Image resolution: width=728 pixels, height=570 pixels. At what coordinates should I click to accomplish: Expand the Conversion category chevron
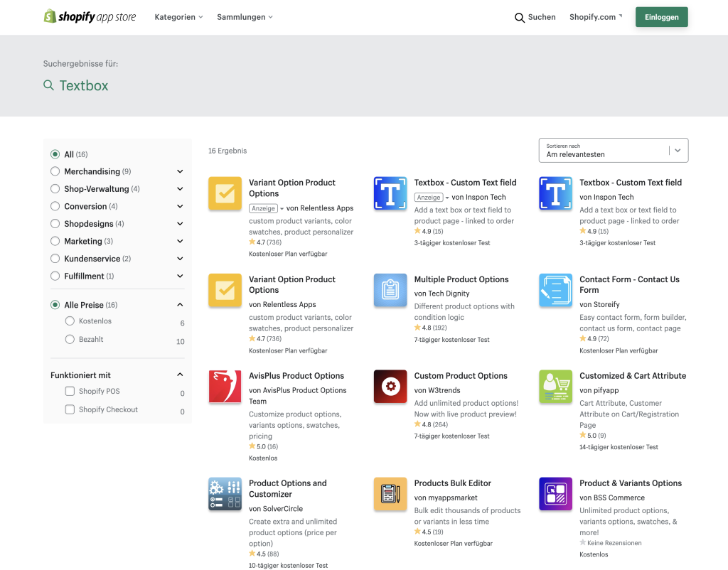point(180,206)
